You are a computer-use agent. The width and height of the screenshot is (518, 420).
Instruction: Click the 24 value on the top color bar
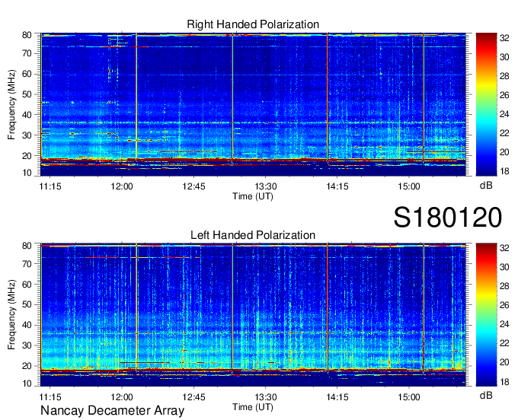(x=504, y=114)
